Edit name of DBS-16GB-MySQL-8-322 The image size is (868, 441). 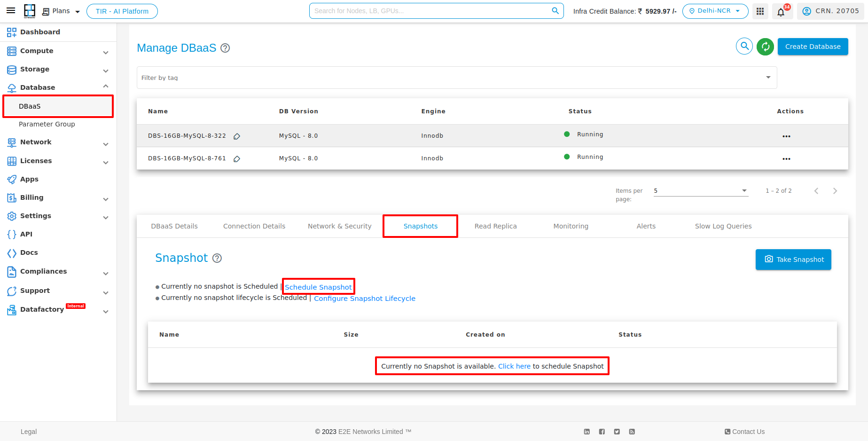coord(237,136)
